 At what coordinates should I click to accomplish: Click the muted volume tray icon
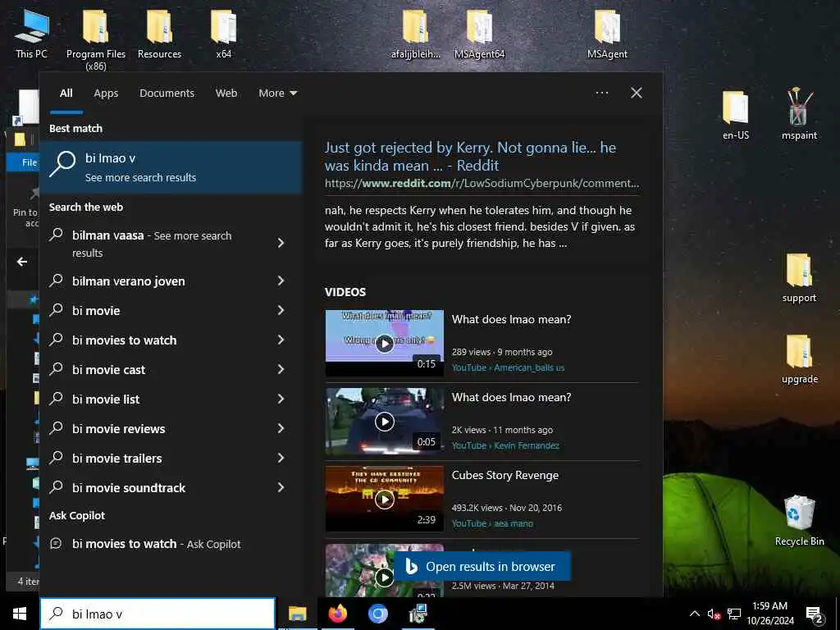[x=714, y=614]
